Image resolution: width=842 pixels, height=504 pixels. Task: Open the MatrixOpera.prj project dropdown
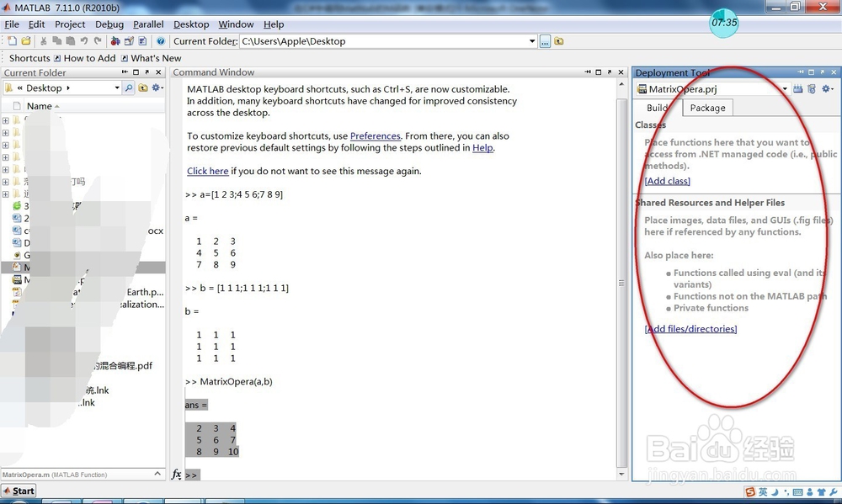coord(785,89)
